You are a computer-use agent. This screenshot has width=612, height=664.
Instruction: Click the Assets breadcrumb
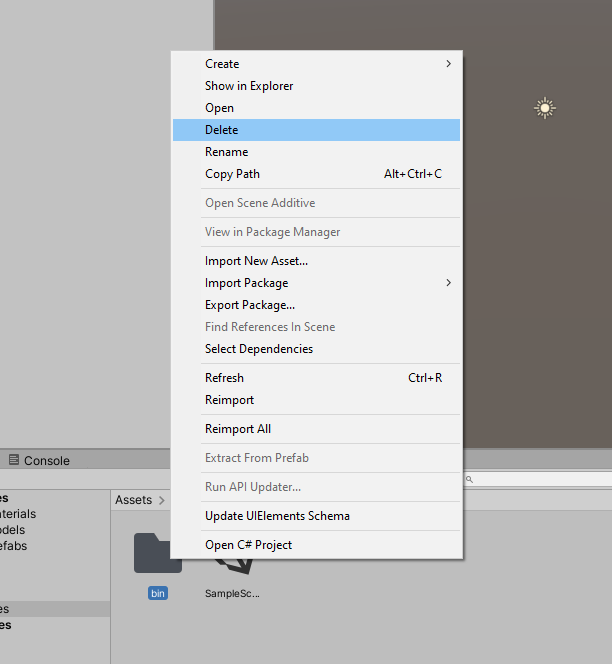pos(133,500)
